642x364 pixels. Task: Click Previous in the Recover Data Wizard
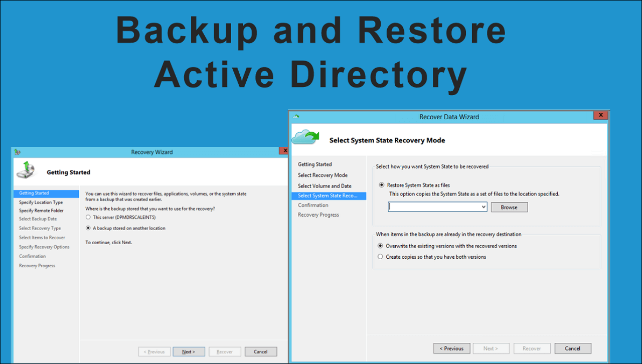click(451, 348)
